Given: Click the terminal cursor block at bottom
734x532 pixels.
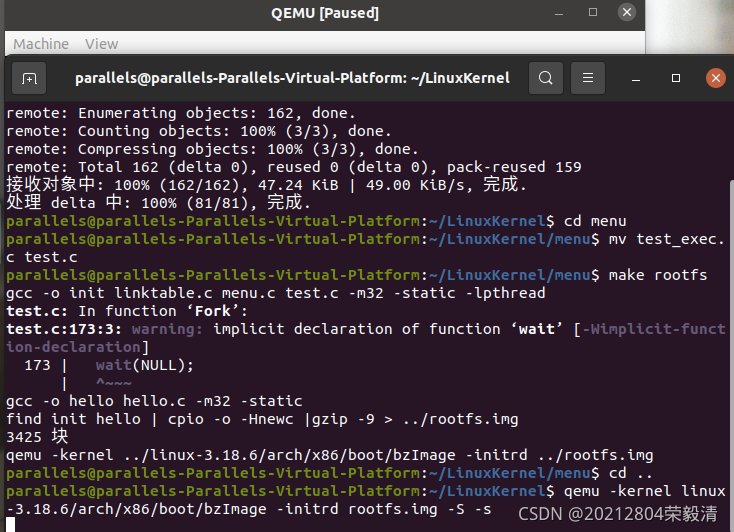Looking at the screenshot, I should tap(10, 525).
